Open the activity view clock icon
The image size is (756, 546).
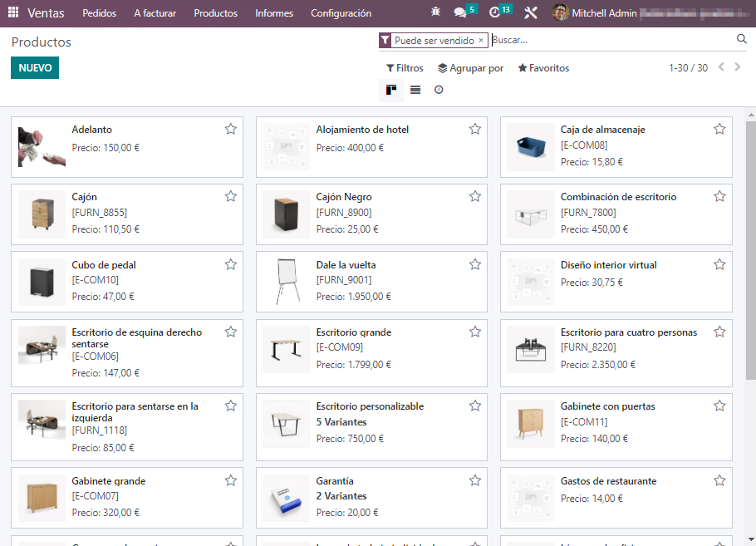click(x=438, y=90)
